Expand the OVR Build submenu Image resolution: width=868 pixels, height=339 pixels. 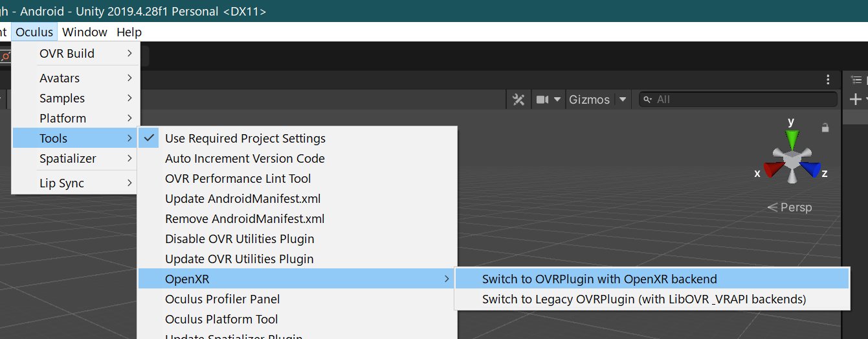click(76, 53)
